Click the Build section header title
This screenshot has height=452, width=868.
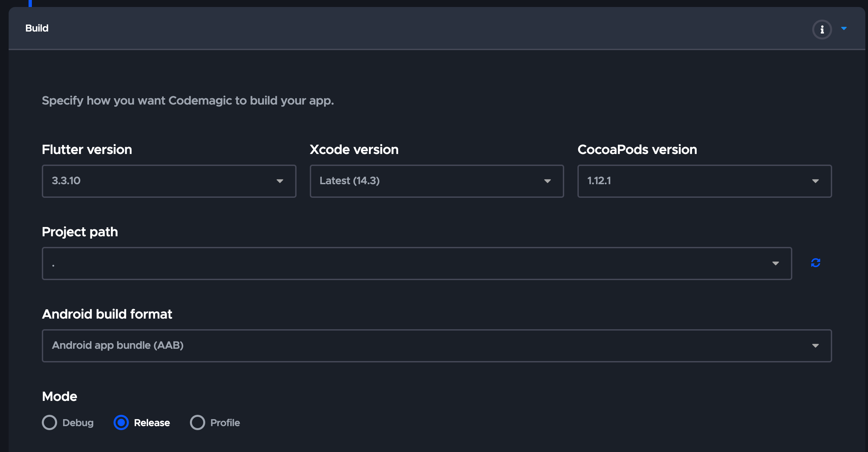(37, 28)
